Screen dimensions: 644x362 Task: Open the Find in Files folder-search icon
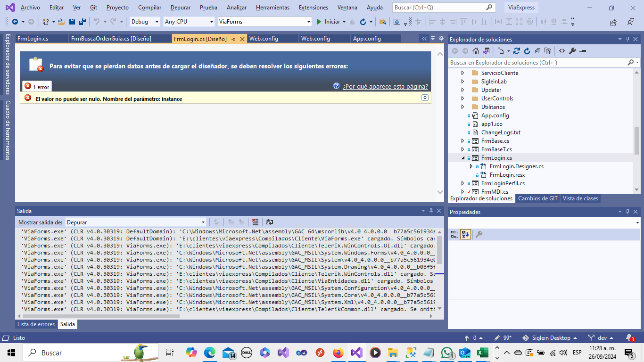(x=383, y=22)
